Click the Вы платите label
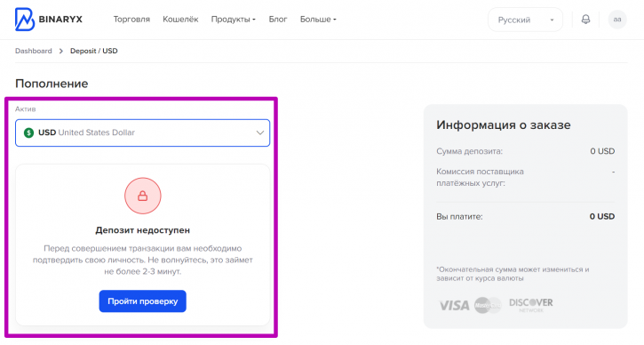644x345 pixels. point(459,217)
